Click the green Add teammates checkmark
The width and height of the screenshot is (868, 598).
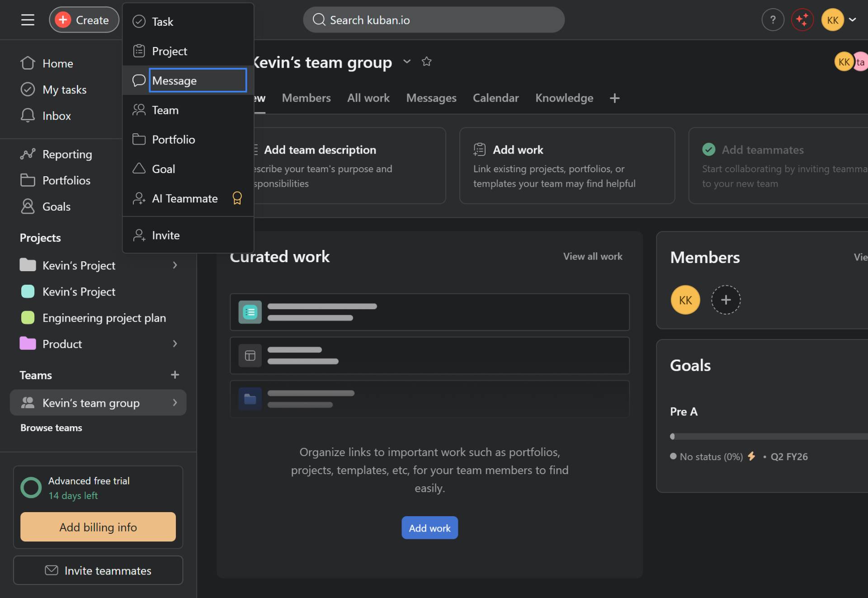click(708, 149)
